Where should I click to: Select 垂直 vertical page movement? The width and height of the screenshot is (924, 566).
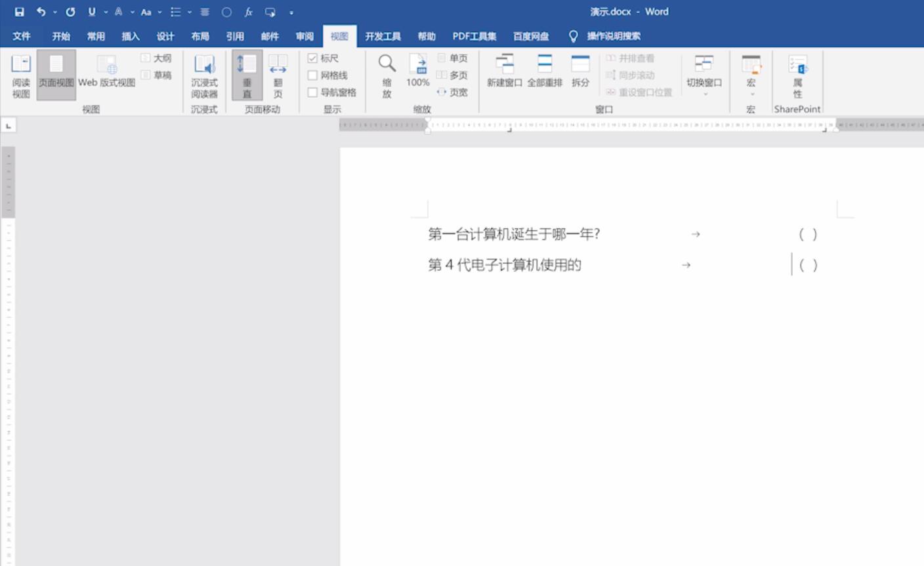tap(247, 75)
